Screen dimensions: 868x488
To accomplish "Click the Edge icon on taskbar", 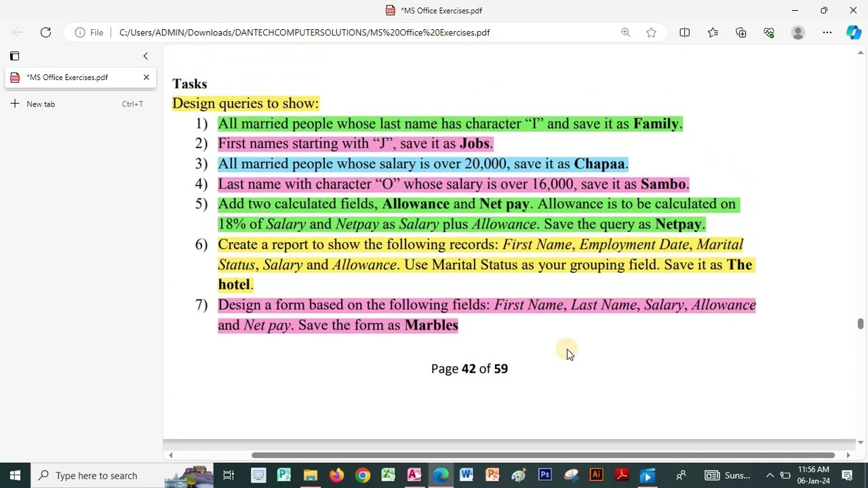I will (x=441, y=476).
